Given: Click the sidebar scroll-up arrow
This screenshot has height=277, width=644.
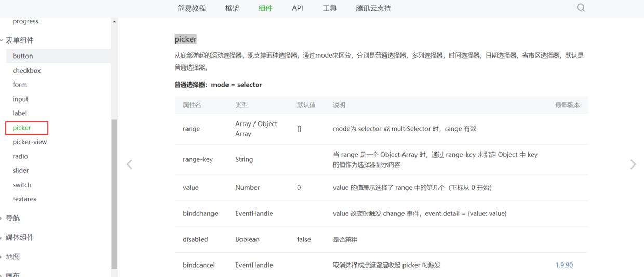Looking at the screenshot, I should [114, 22].
